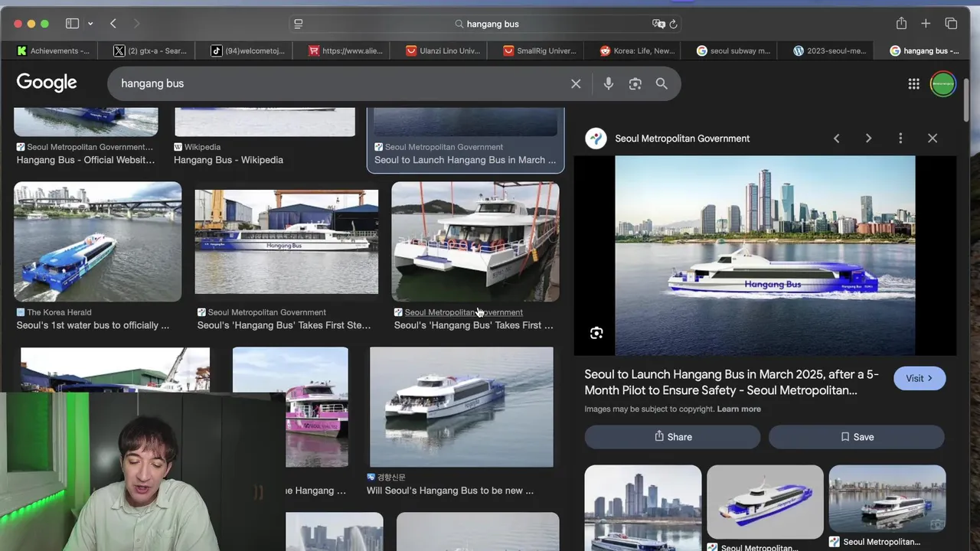The image size is (980, 551).
Task: Open Google apps grid icon
Action: (x=913, y=83)
